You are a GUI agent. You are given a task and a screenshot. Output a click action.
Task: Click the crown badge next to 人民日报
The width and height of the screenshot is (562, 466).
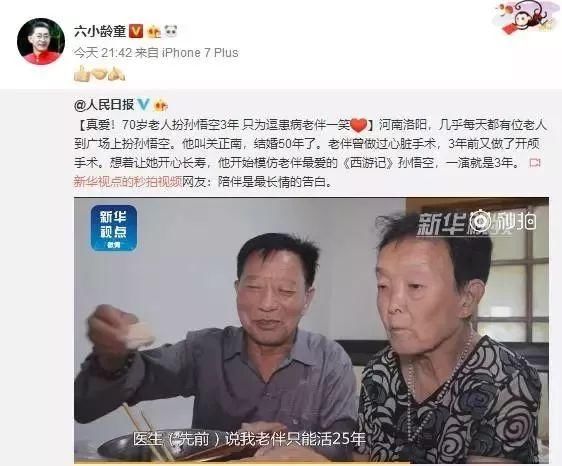pyautogui.click(x=160, y=105)
